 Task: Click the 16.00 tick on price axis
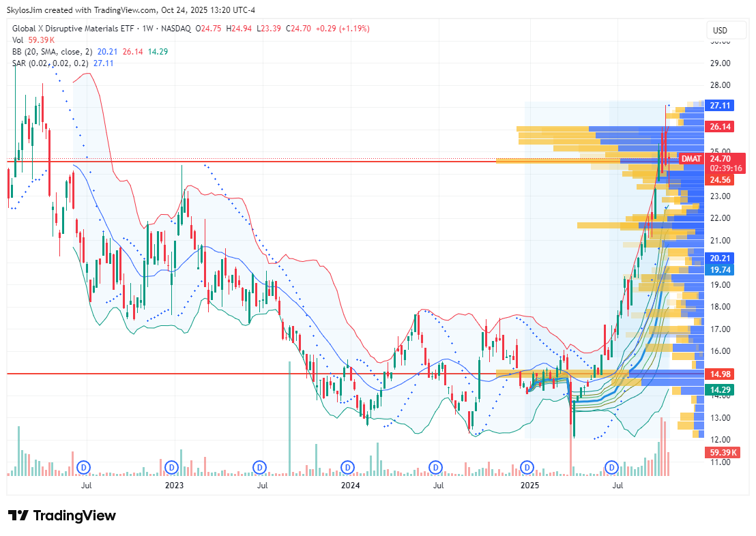pyautogui.click(x=720, y=351)
